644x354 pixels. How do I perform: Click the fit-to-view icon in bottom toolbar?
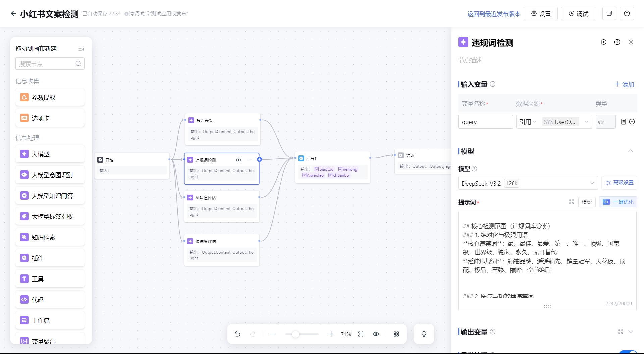[x=361, y=334]
